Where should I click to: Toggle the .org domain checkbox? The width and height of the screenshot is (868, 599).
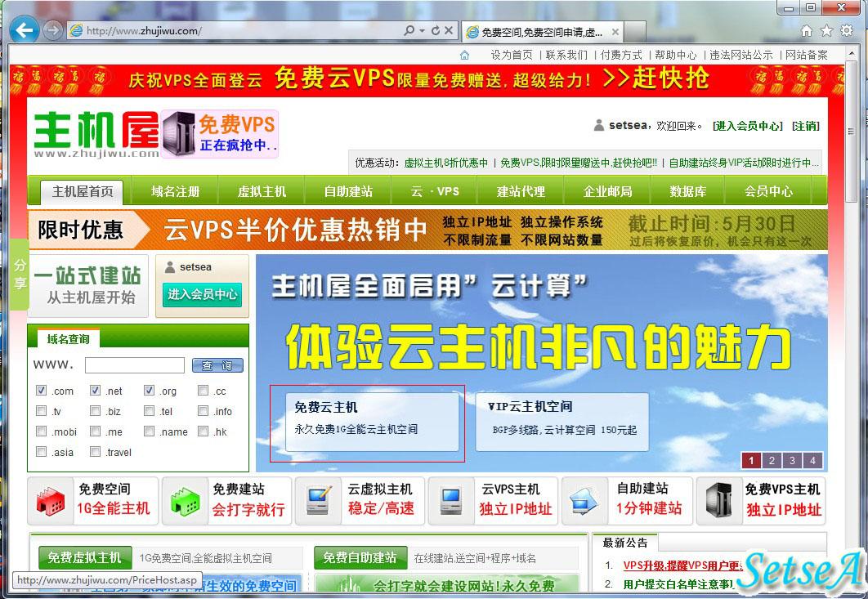pyautogui.click(x=149, y=391)
